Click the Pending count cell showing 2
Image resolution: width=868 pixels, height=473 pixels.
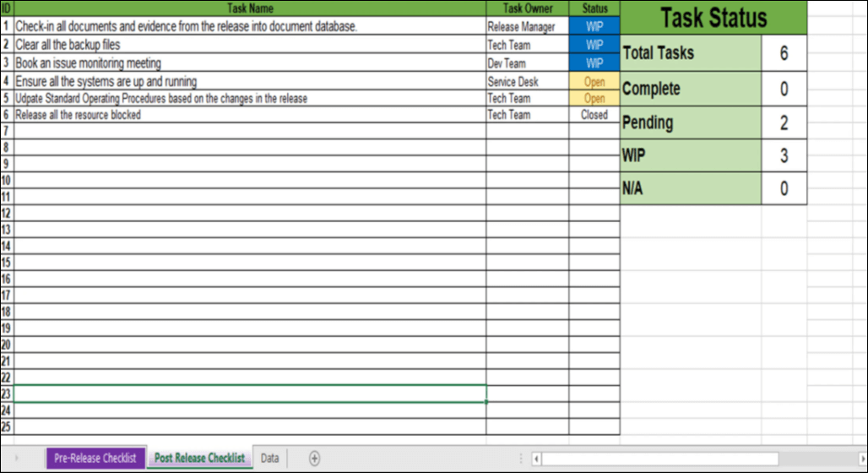click(x=784, y=122)
